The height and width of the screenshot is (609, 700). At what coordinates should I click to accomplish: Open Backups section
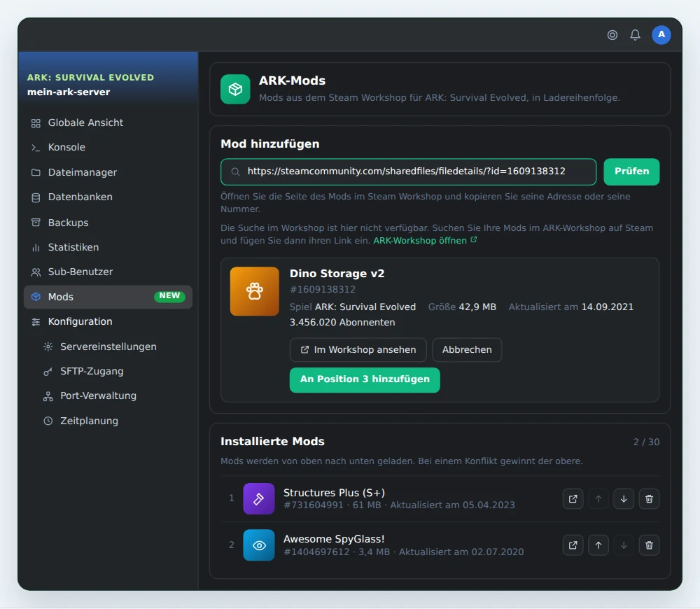(108, 223)
